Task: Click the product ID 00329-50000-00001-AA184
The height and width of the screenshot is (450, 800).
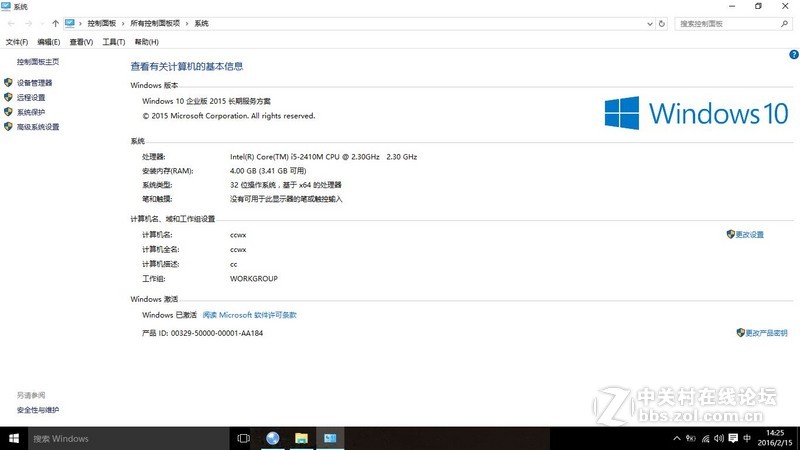Action: 217,333
